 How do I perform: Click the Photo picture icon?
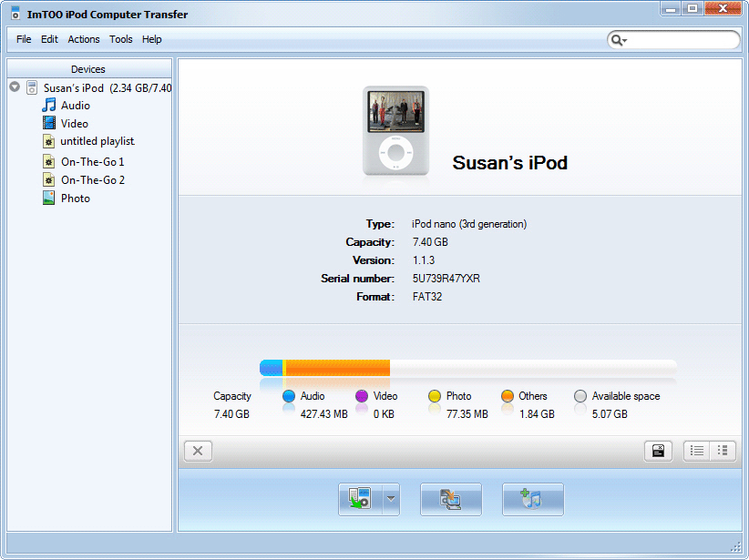48,198
